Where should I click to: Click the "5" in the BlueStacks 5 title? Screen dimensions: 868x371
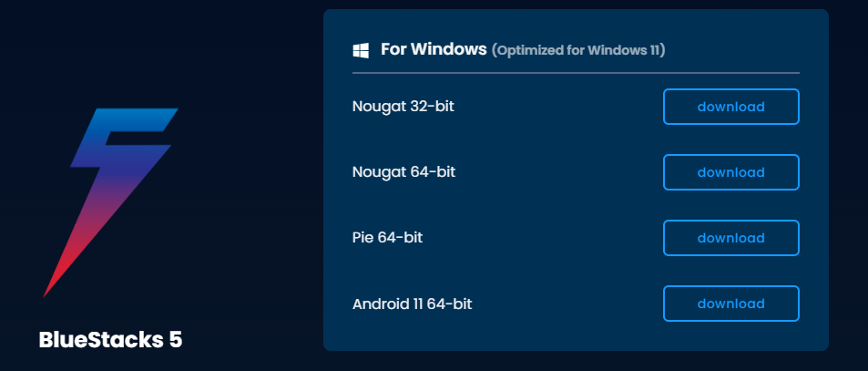tap(175, 340)
